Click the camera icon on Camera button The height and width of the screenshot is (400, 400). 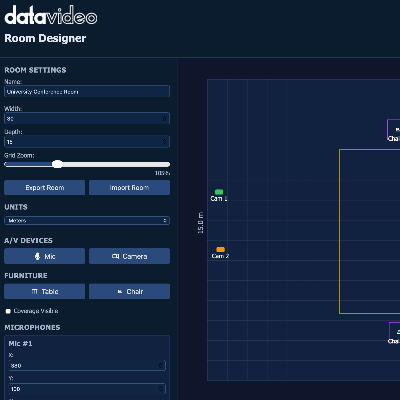tap(115, 256)
